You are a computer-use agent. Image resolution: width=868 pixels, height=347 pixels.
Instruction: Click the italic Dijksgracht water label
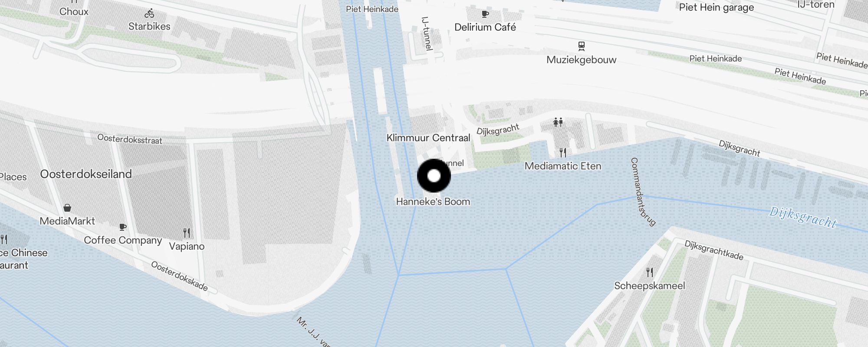click(x=803, y=218)
